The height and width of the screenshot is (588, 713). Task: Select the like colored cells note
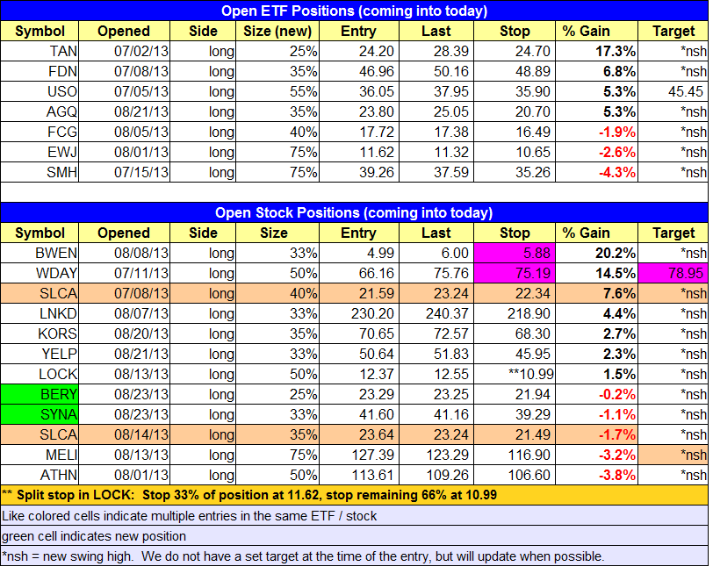[x=354, y=516]
